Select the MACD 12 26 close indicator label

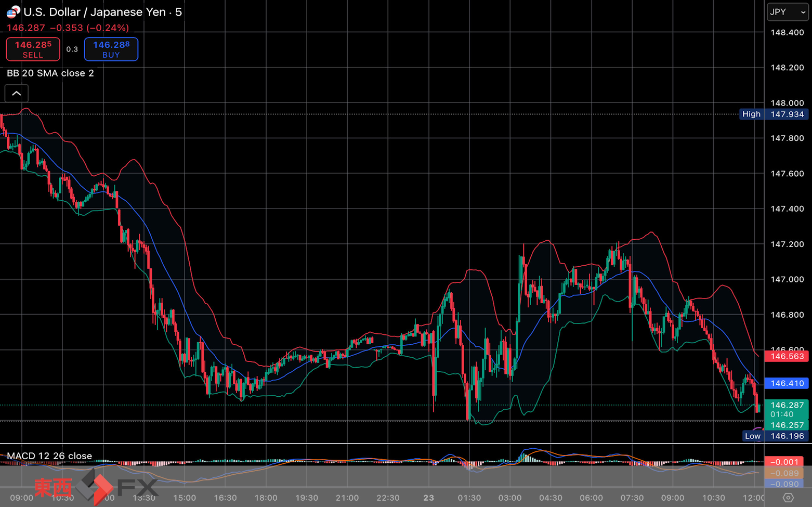[49, 456]
